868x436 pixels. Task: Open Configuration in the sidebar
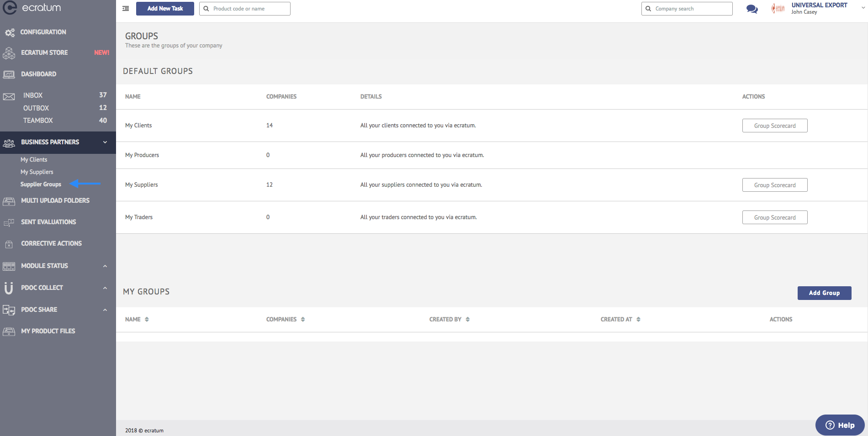click(x=43, y=32)
